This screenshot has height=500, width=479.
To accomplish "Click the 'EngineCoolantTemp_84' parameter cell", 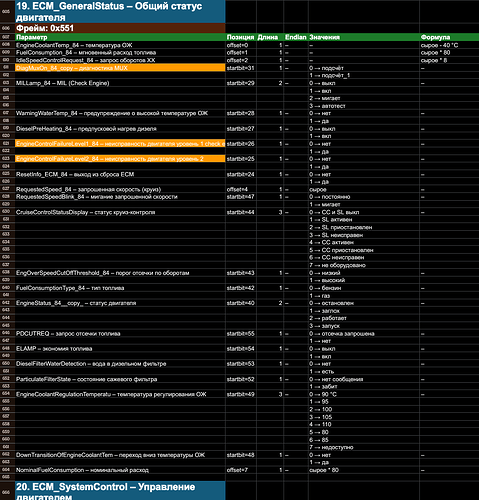I will tap(120, 45).
